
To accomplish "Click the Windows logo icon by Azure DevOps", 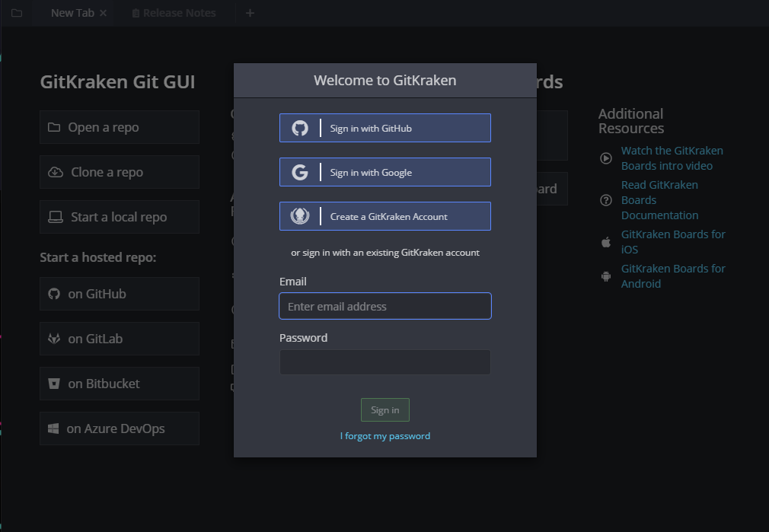I will tap(53, 428).
